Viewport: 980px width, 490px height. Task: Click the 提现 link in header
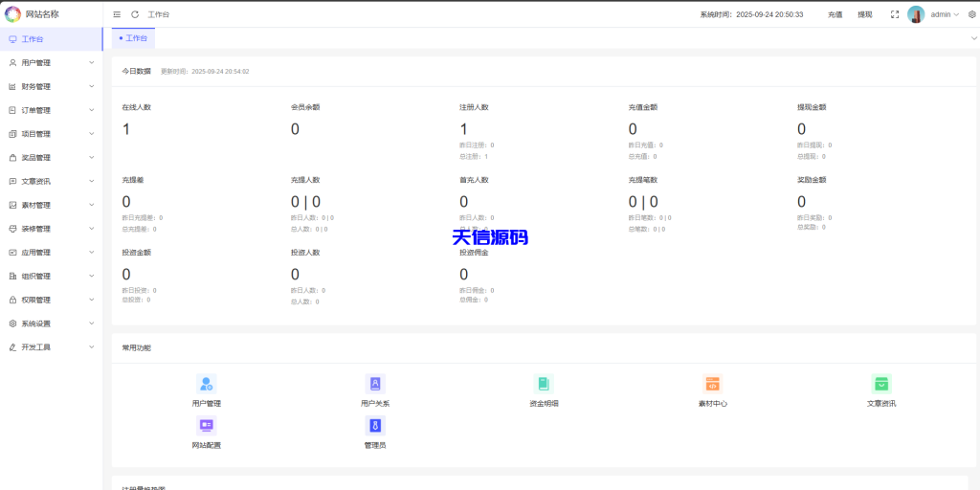tap(864, 14)
